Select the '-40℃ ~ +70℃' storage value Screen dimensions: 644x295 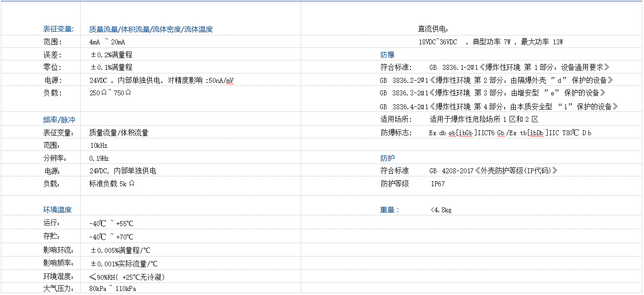[x=111, y=237]
